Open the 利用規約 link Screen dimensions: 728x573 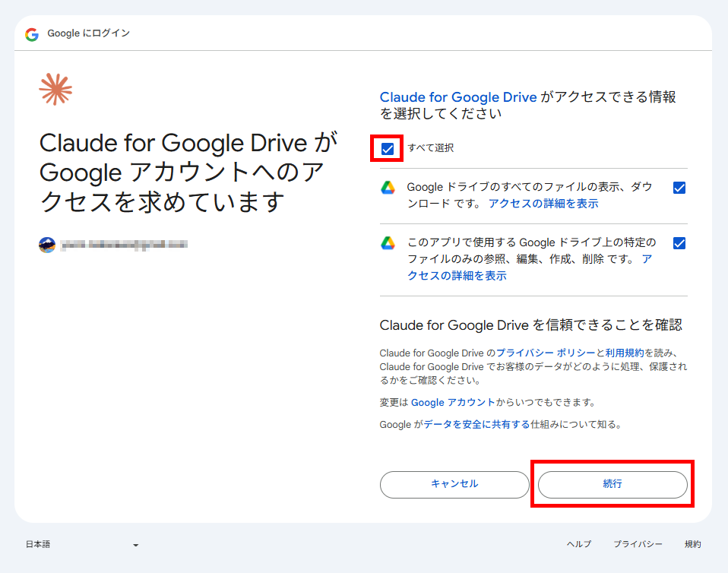pyautogui.click(x=625, y=353)
